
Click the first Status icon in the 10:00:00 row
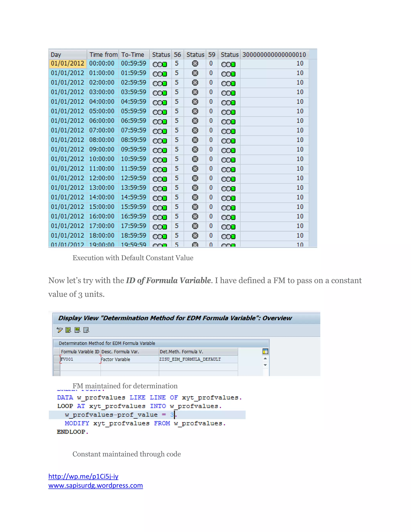(x=160, y=160)
